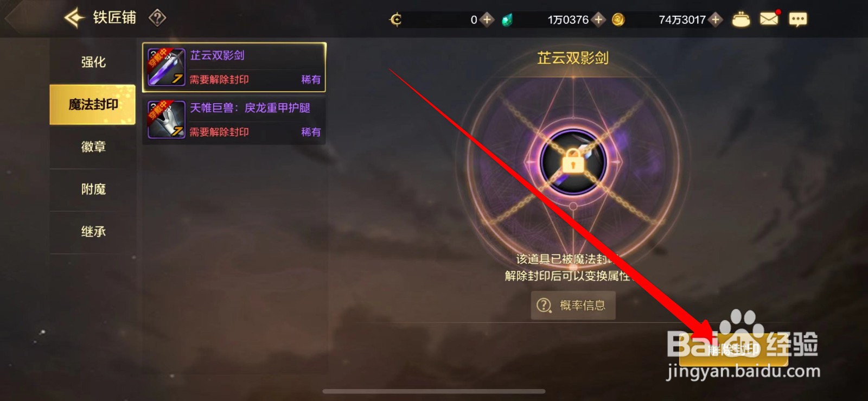Open the chat bubble icon

click(797, 20)
